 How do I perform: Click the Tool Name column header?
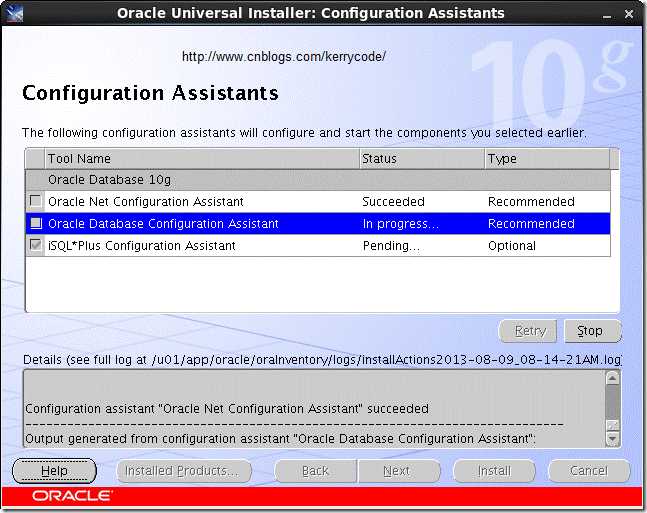tap(202, 158)
